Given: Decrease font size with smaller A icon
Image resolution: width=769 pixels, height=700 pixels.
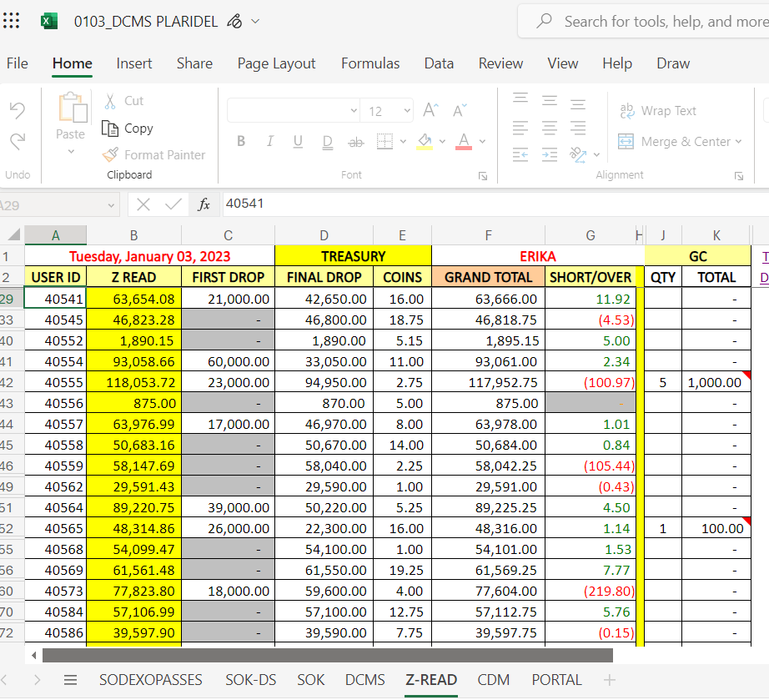Looking at the screenshot, I should 460,111.
